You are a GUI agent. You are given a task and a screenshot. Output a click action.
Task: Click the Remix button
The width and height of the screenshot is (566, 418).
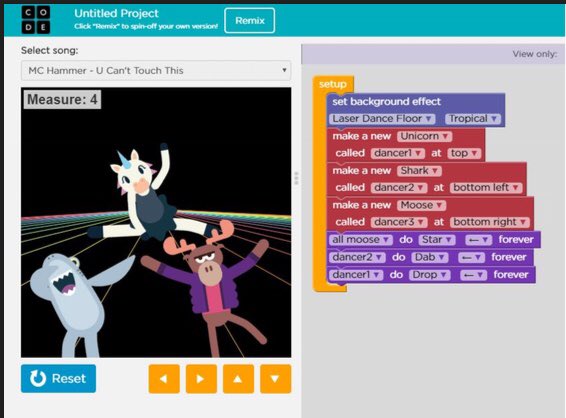click(x=249, y=21)
